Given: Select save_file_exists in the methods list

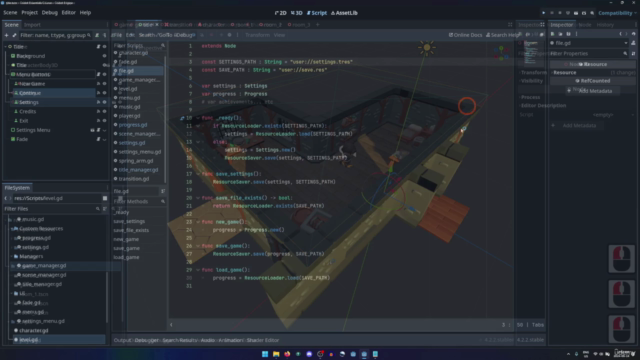Looking at the screenshot, I should 131,230.
